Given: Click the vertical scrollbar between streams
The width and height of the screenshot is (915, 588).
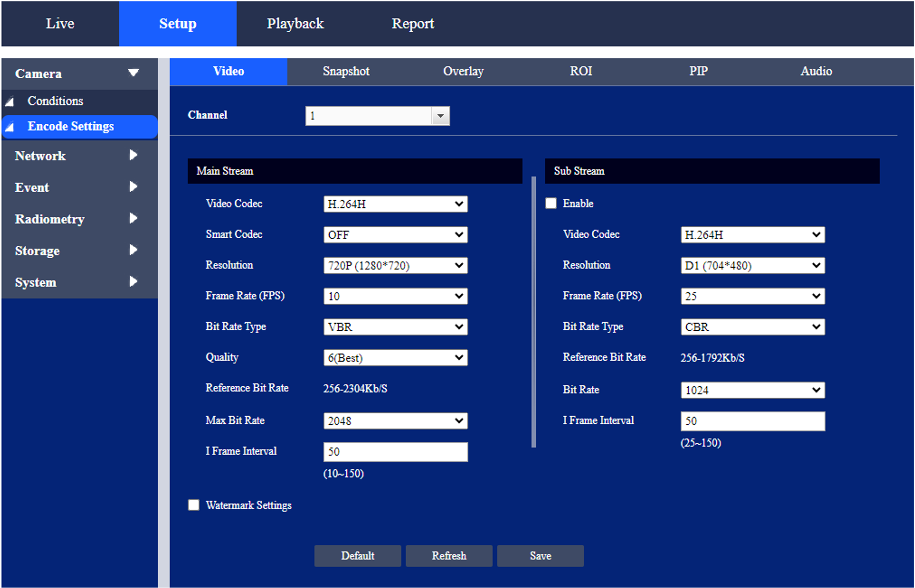Looking at the screenshot, I should (x=534, y=311).
